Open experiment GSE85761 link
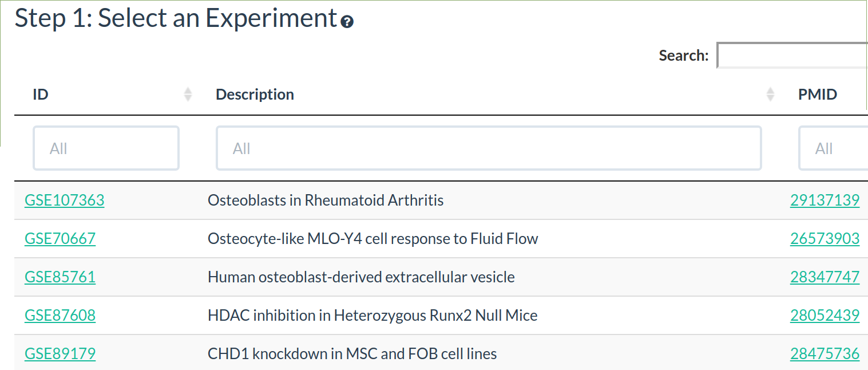This screenshot has height=370, width=868. [x=60, y=277]
